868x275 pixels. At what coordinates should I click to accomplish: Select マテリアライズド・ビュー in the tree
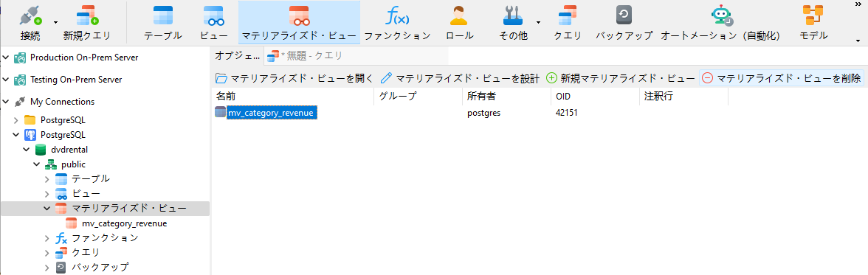[x=128, y=209]
